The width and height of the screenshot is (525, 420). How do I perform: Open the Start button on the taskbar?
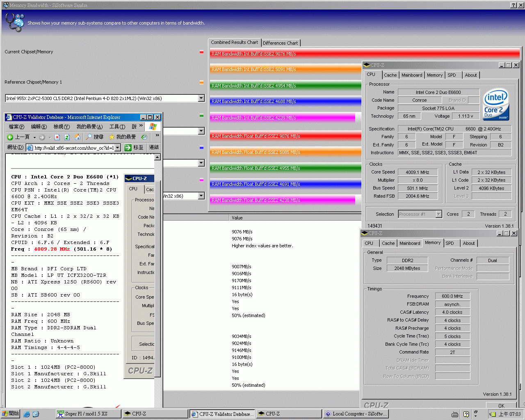click(x=11, y=414)
